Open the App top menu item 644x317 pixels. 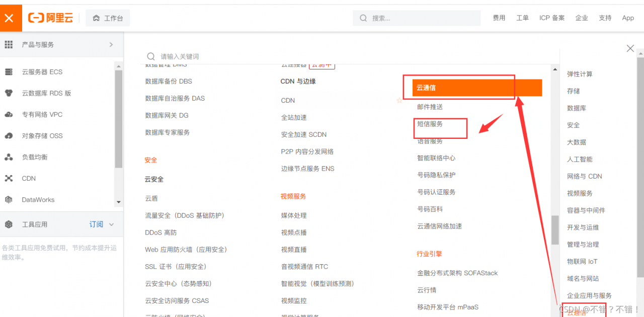[628, 18]
